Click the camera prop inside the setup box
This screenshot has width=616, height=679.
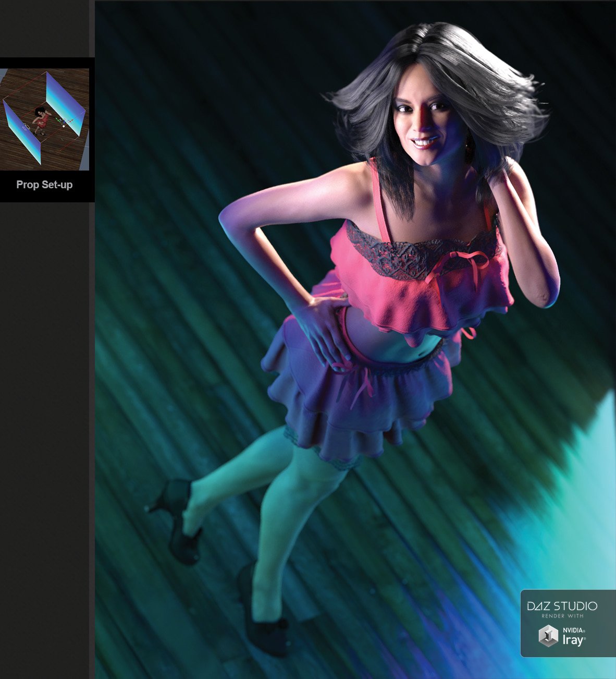coord(26,126)
